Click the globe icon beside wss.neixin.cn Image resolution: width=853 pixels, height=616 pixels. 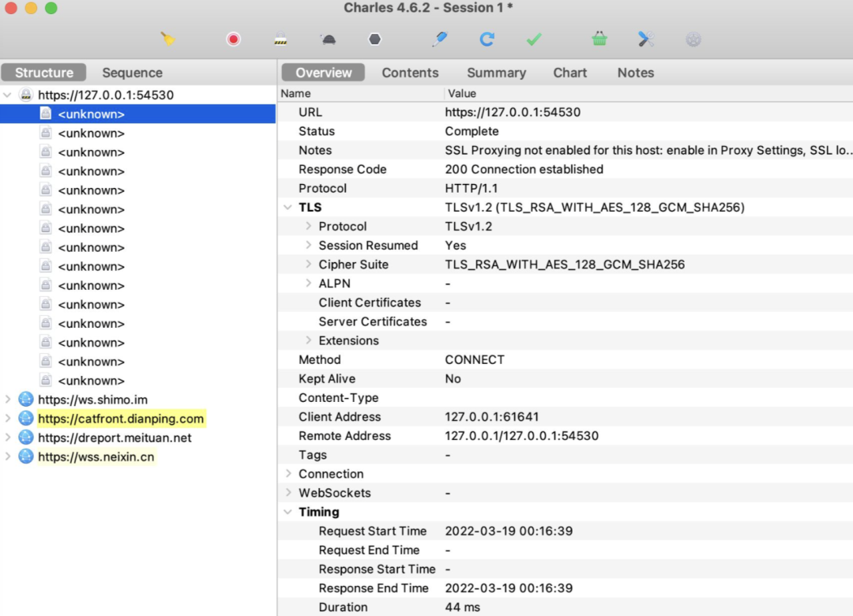tap(25, 456)
